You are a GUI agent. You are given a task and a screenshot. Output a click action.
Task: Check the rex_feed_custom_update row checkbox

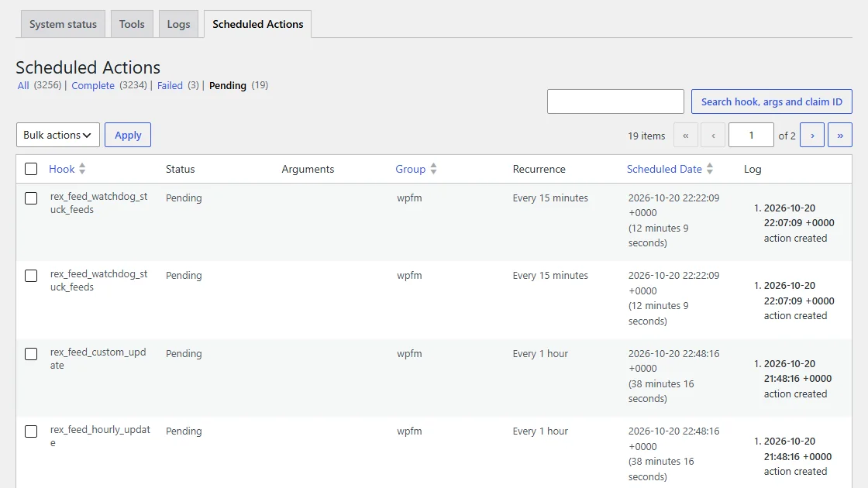tap(31, 353)
